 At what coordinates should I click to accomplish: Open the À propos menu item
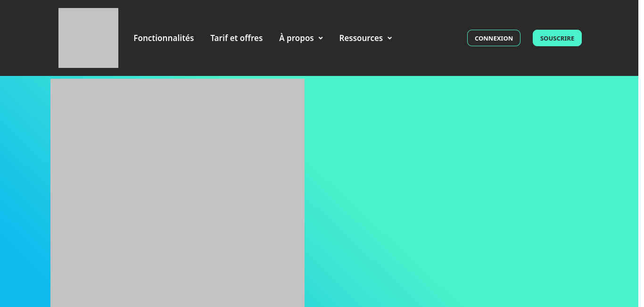pyautogui.click(x=296, y=38)
